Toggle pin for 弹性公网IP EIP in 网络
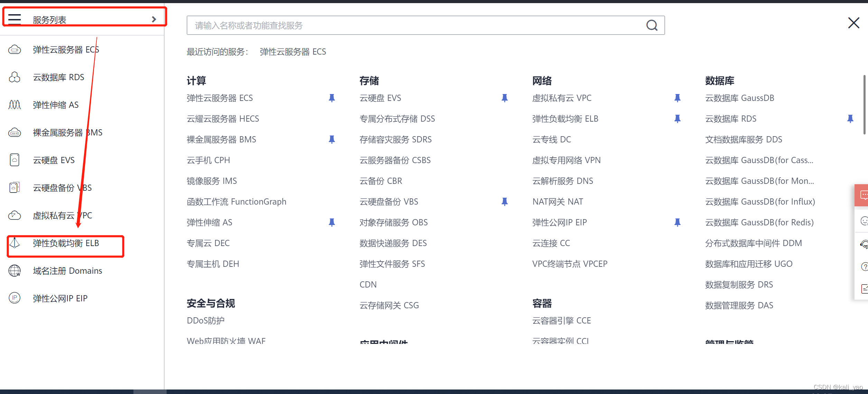 [677, 223]
